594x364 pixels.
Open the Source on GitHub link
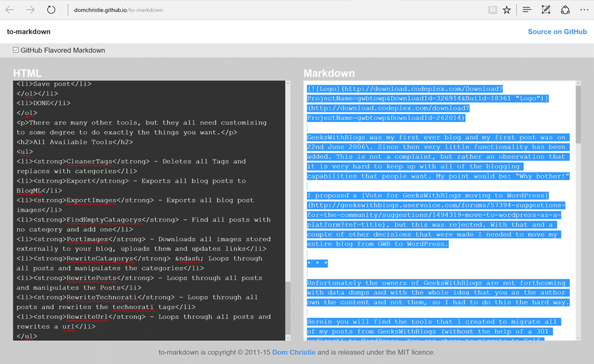[x=557, y=32]
